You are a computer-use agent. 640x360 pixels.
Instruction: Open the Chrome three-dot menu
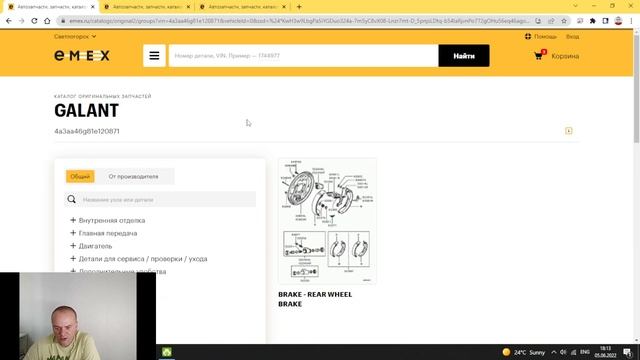(631, 21)
